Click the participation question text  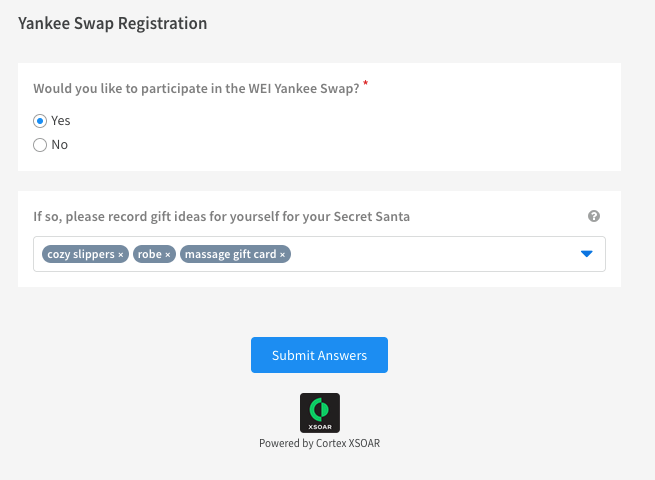(x=196, y=89)
